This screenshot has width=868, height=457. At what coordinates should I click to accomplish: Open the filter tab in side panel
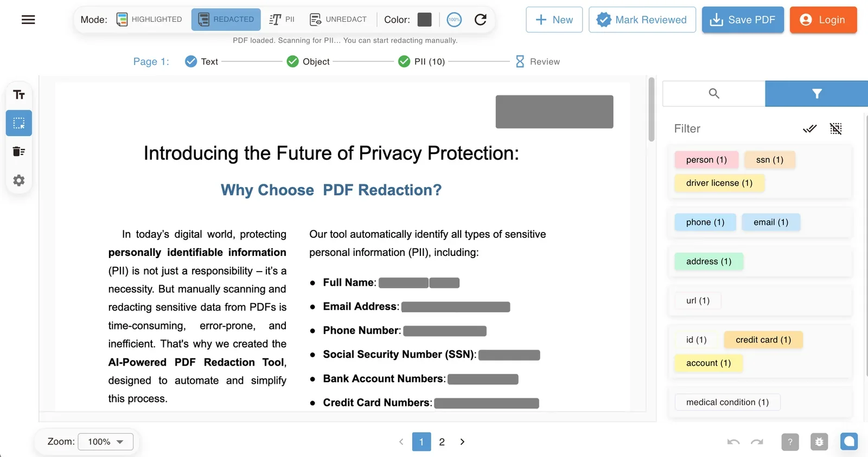(816, 94)
